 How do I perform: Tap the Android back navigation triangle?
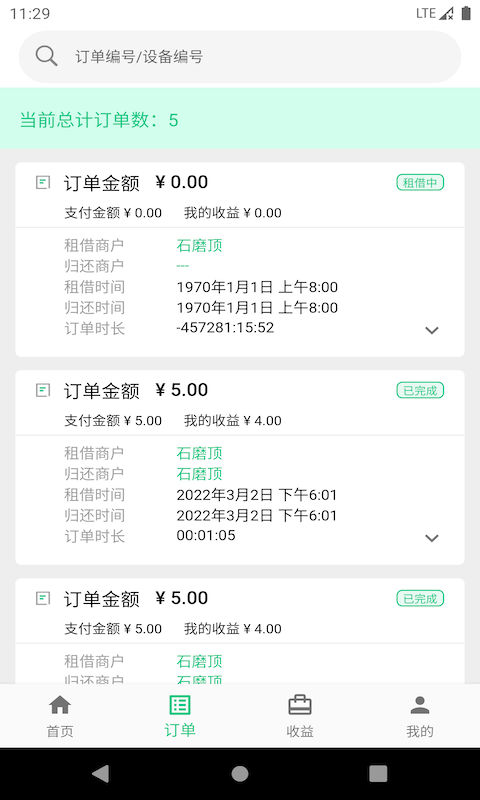point(100,774)
